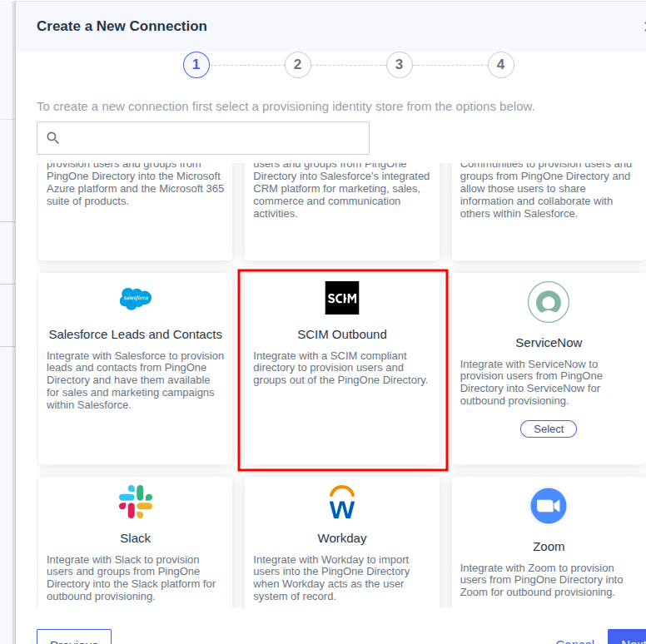The height and width of the screenshot is (644, 646).
Task: Focus the identity store search field
Action: pos(203,138)
